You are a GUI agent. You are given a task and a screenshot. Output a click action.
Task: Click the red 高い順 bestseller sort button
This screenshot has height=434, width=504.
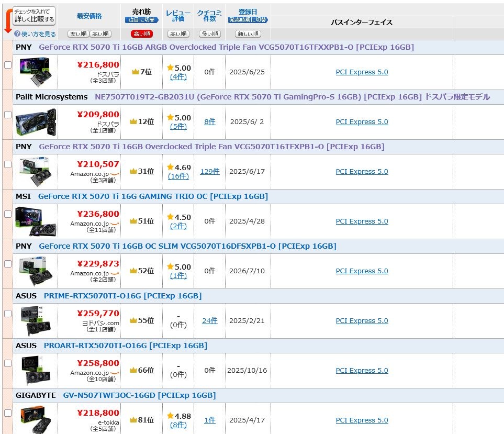142,34
